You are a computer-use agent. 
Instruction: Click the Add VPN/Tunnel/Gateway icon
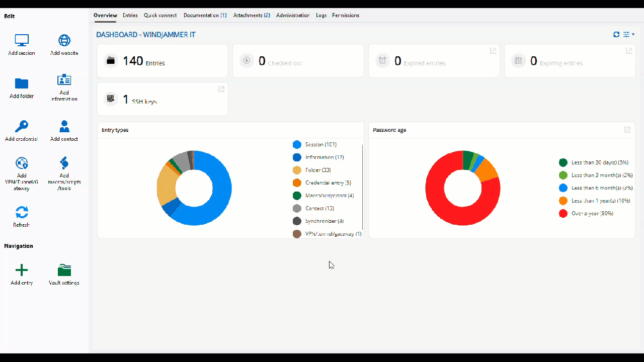coord(22,163)
